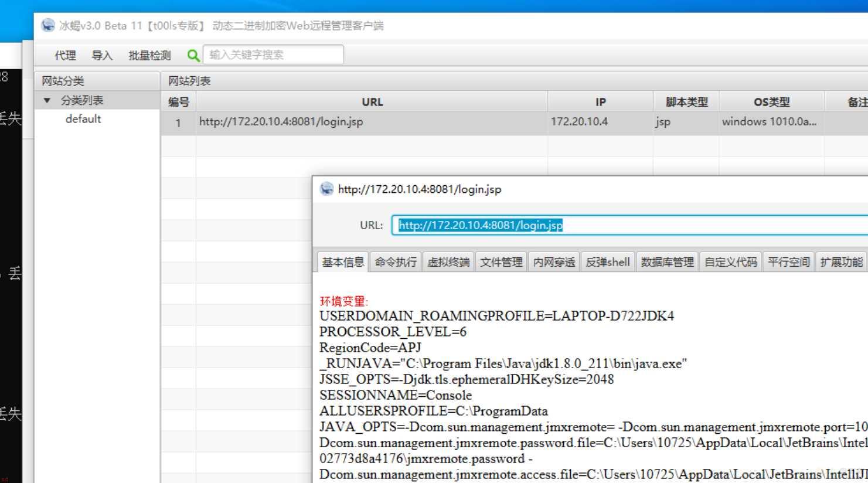Select the default category

(x=83, y=118)
